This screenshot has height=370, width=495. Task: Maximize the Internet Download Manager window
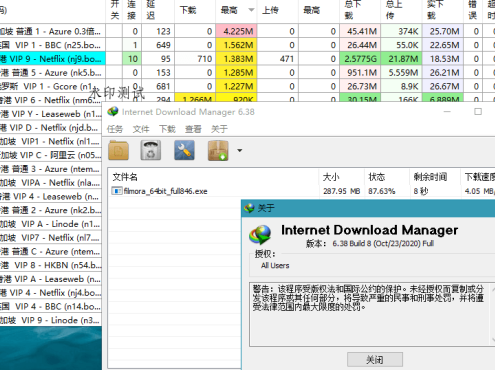coord(478,112)
